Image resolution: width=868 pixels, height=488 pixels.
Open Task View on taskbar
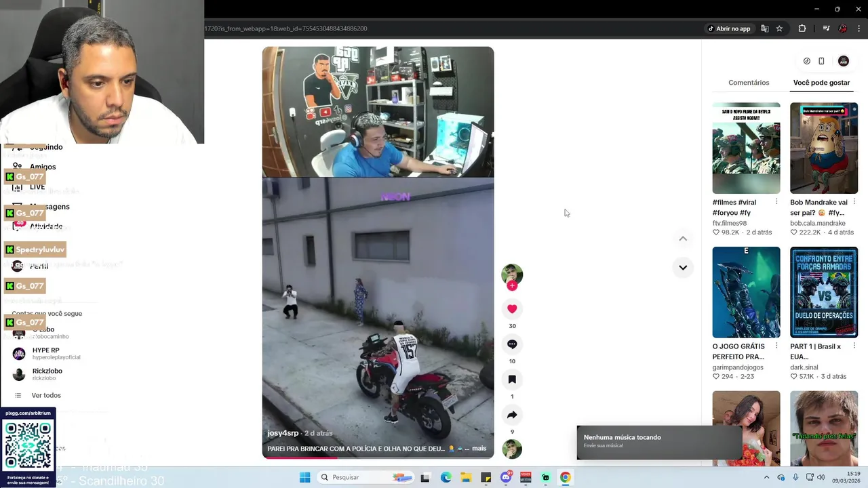[x=425, y=477]
